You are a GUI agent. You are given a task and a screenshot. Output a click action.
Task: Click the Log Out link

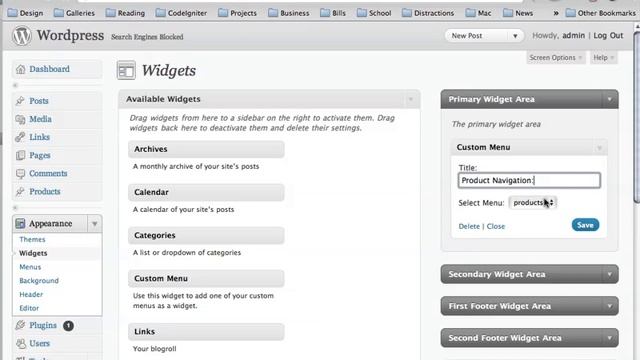(x=608, y=36)
